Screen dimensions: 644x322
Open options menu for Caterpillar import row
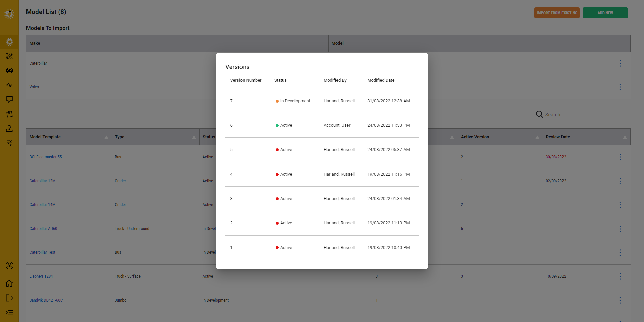(x=620, y=63)
